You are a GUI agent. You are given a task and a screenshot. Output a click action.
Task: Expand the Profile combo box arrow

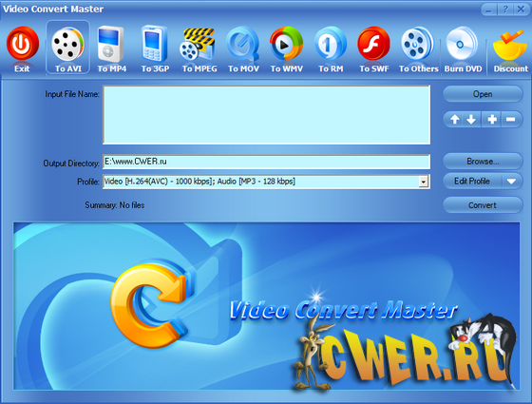(423, 182)
